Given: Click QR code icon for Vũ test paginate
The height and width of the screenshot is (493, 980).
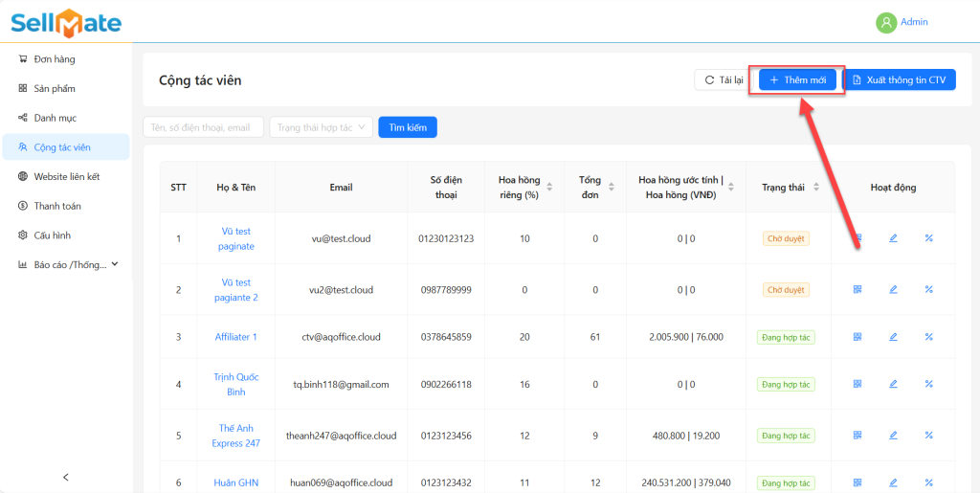Looking at the screenshot, I should click(857, 238).
